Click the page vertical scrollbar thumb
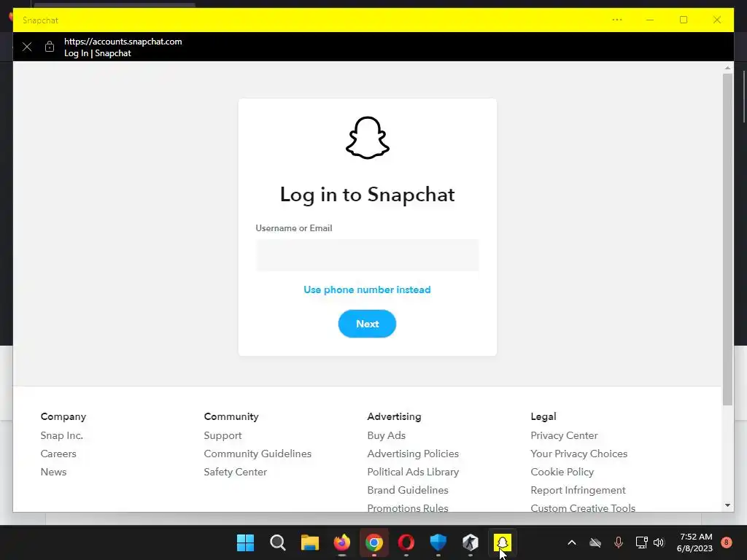 pos(727,239)
